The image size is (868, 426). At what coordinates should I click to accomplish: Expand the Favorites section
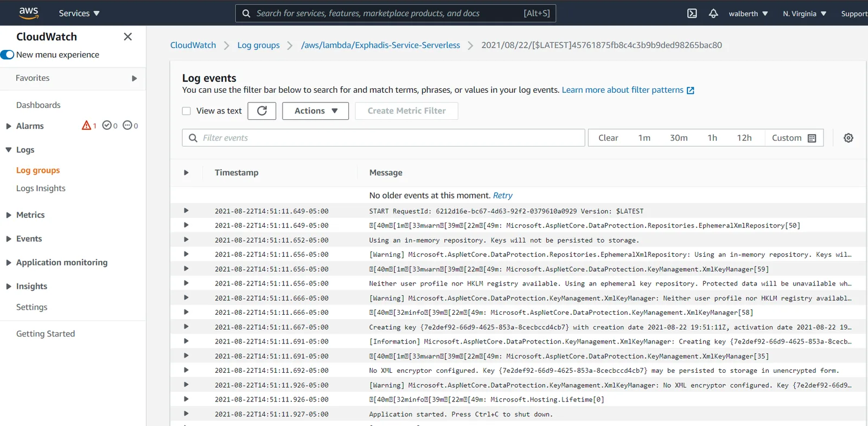coord(134,78)
